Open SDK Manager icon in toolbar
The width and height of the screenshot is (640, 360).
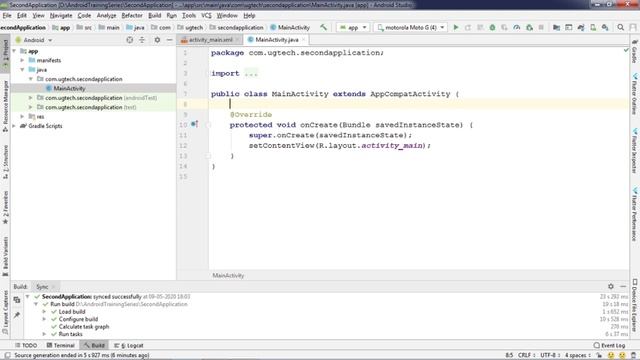[x=605, y=27]
